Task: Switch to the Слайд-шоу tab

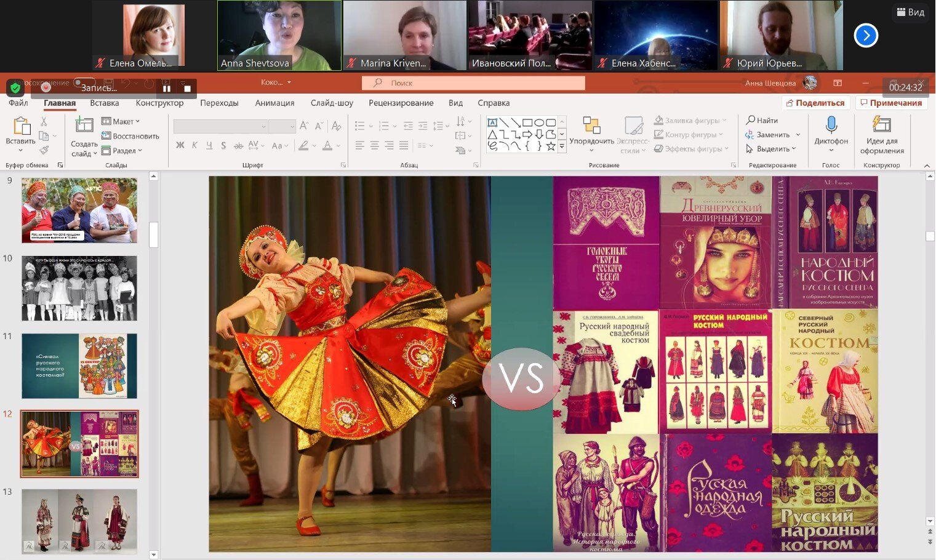Action: click(332, 103)
